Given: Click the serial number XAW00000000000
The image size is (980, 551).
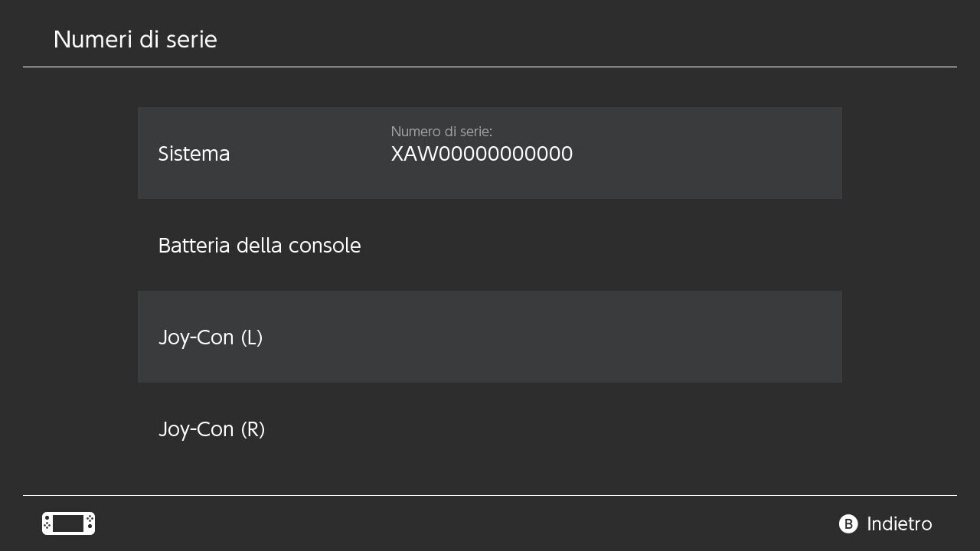Looking at the screenshot, I should coord(482,154).
